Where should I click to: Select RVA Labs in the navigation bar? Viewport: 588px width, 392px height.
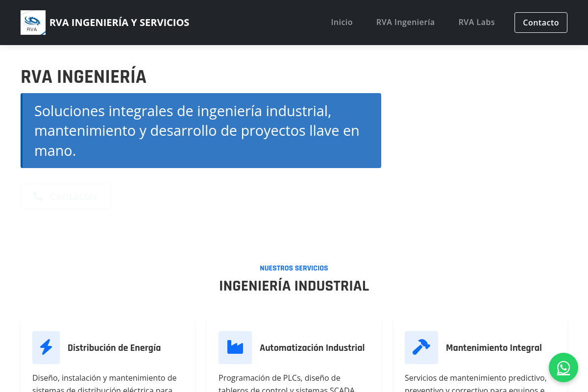(476, 23)
